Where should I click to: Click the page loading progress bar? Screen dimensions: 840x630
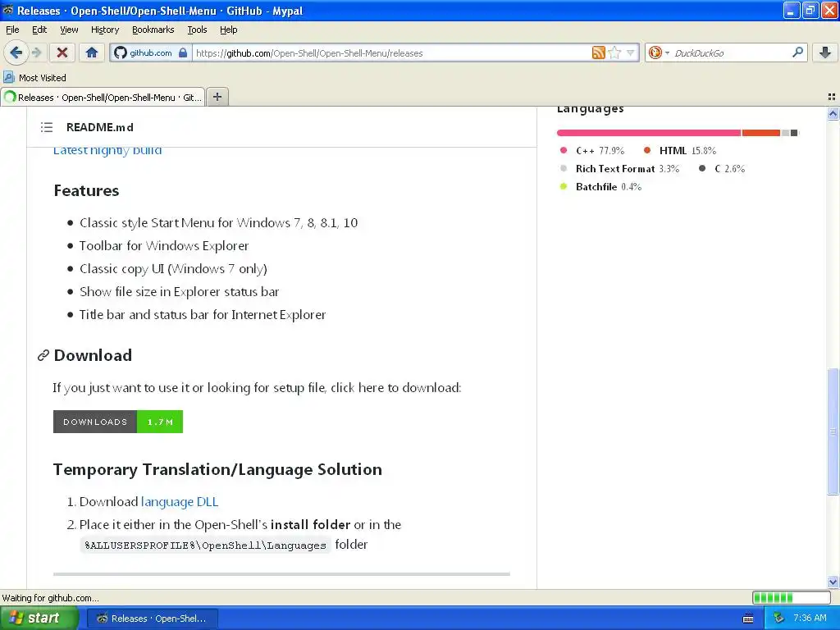tap(792, 598)
